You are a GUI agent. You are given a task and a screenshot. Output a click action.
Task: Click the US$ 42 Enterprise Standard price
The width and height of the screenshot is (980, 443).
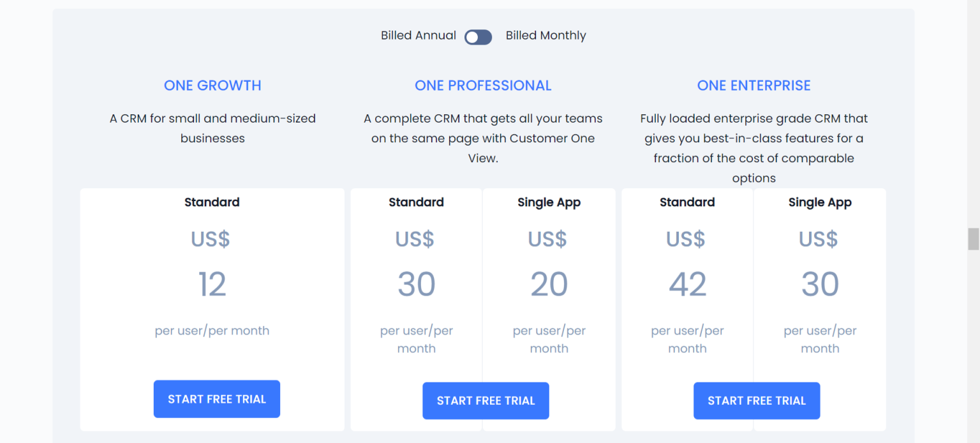[687, 284]
